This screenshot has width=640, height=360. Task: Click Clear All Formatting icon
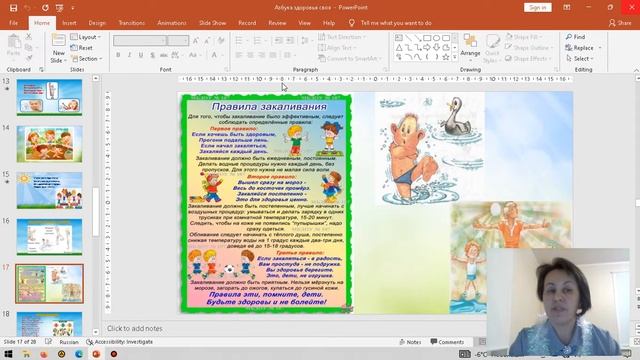pyautogui.click(x=221, y=41)
